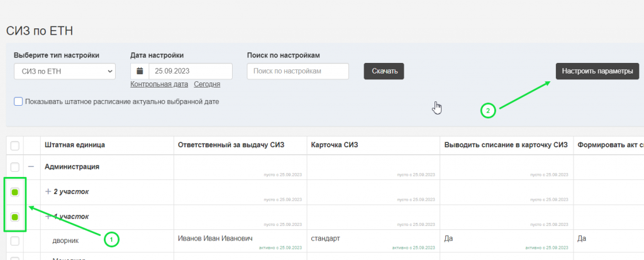This screenshot has height=260, width=644.
Task: Click the date field showing 25.09.2023
Action: [x=191, y=71]
